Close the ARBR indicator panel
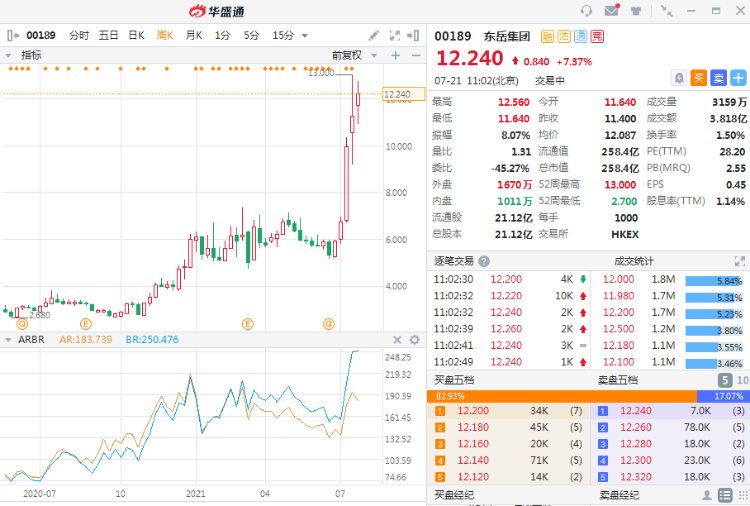 coord(397,340)
